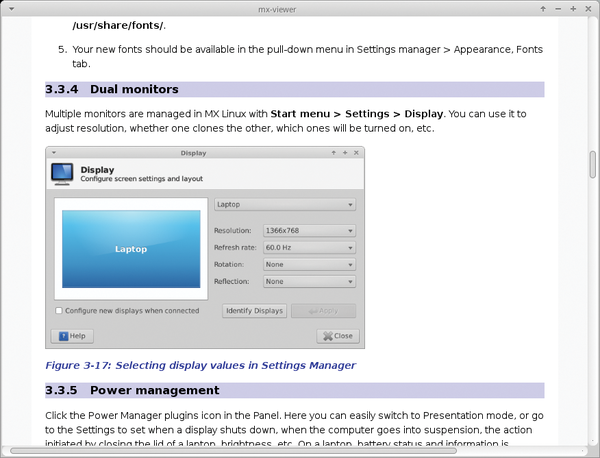600x458 pixels.
Task: Click the 'Reflection:' label
Action: tap(232, 281)
